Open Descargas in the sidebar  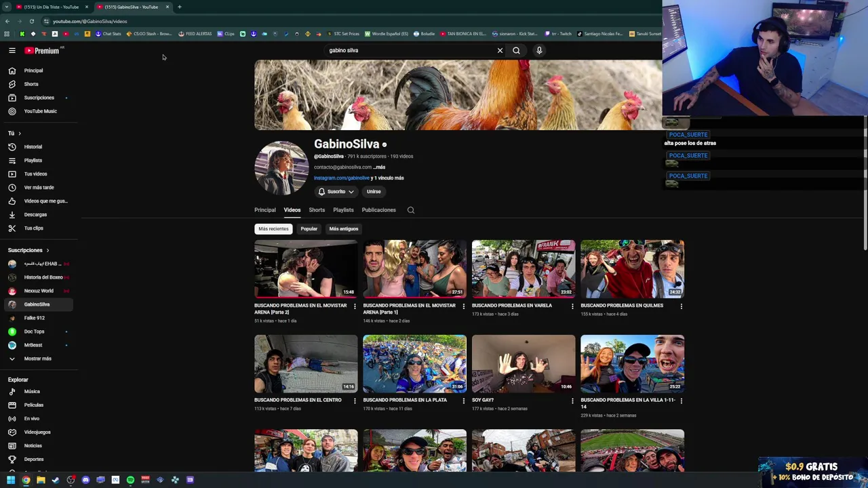click(38, 215)
